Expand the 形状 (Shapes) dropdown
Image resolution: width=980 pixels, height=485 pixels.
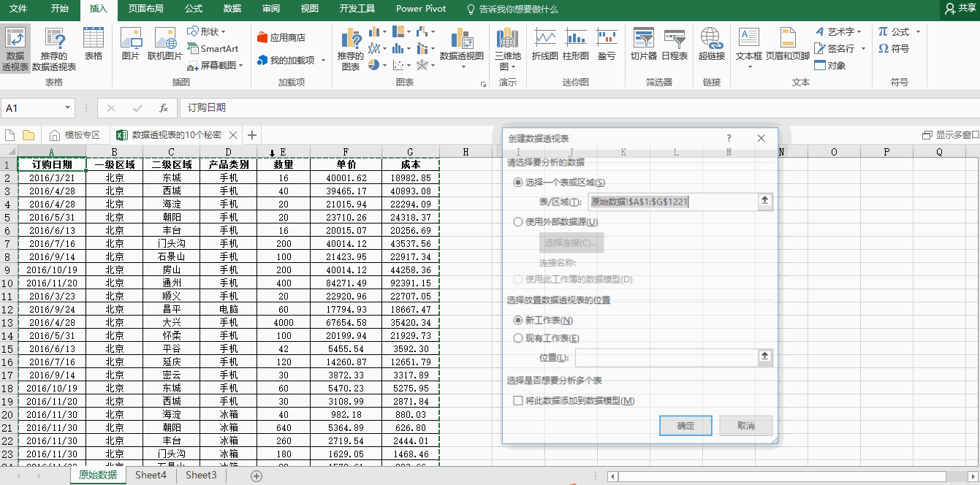(x=207, y=31)
